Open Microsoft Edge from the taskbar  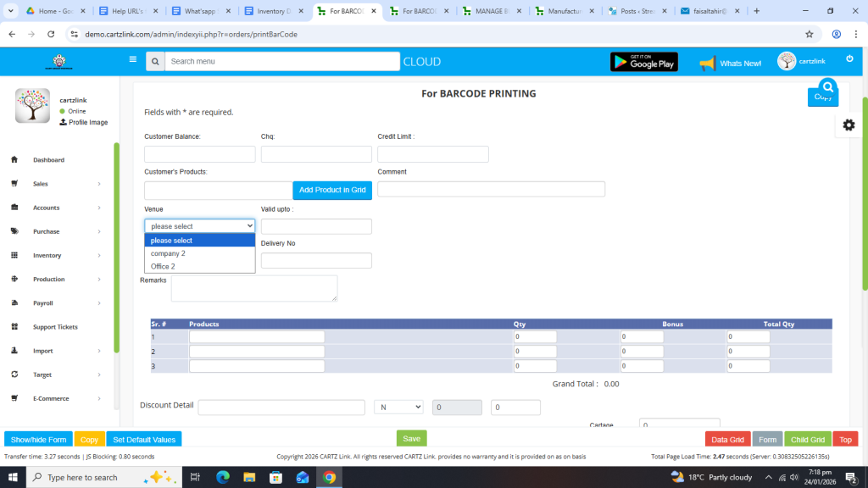click(x=223, y=477)
